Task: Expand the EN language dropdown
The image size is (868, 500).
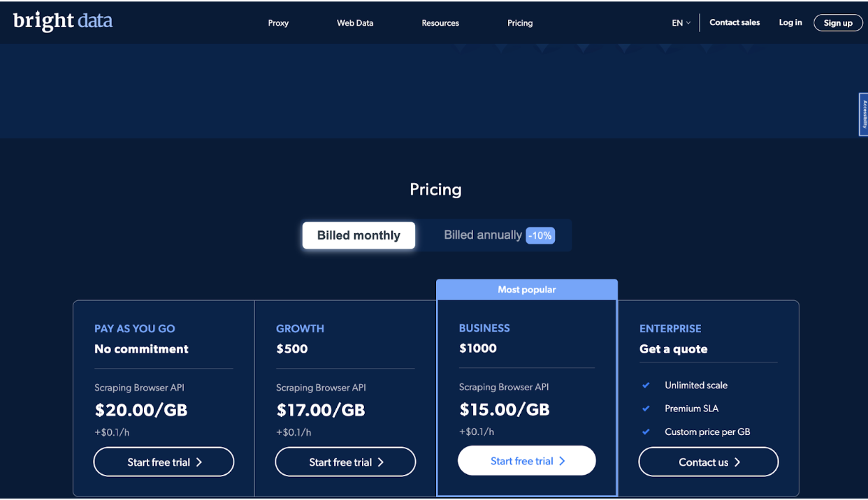Action: coord(681,23)
